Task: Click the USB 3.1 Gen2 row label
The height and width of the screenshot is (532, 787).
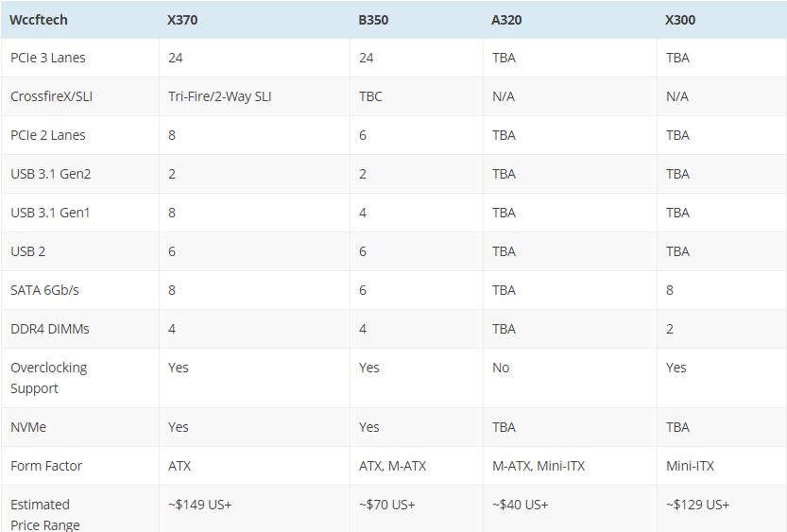Action: [x=51, y=174]
